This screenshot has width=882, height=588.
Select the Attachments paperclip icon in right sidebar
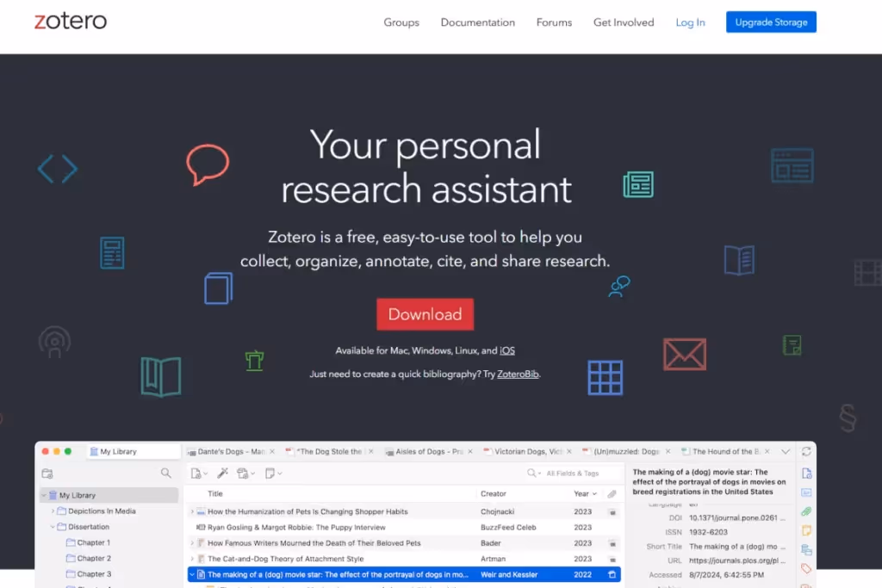(x=806, y=511)
